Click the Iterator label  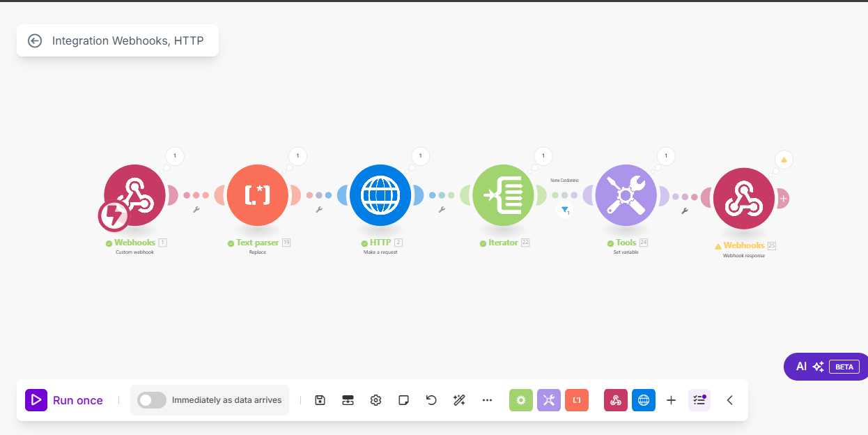[x=503, y=243]
